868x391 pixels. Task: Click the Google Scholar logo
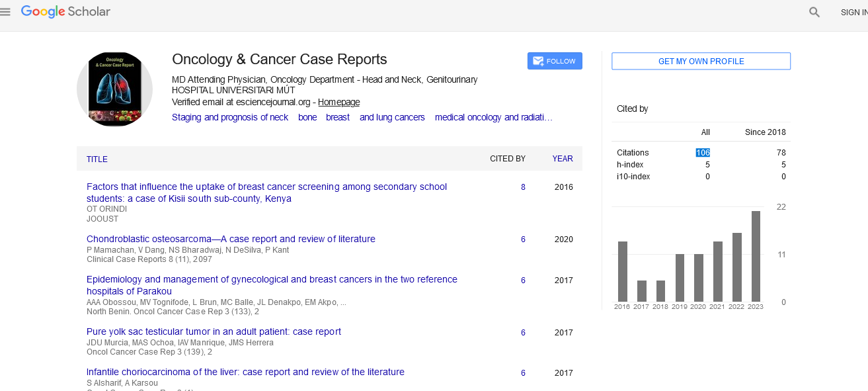click(x=65, y=12)
